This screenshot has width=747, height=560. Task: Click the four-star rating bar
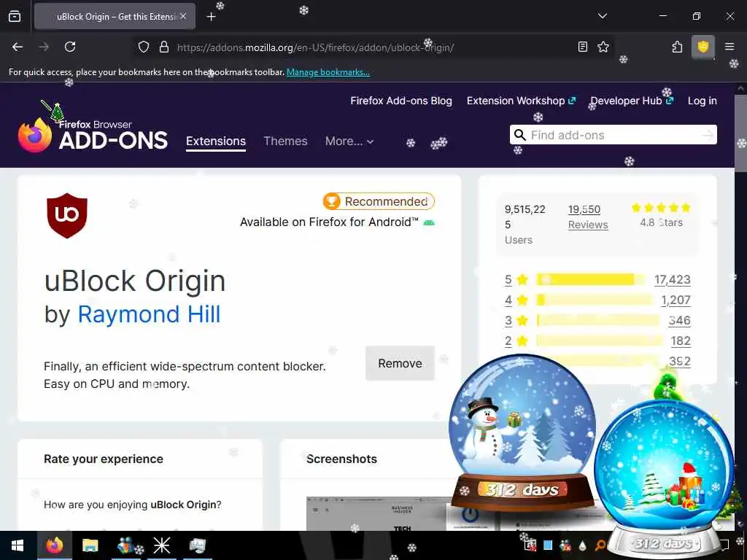594,300
